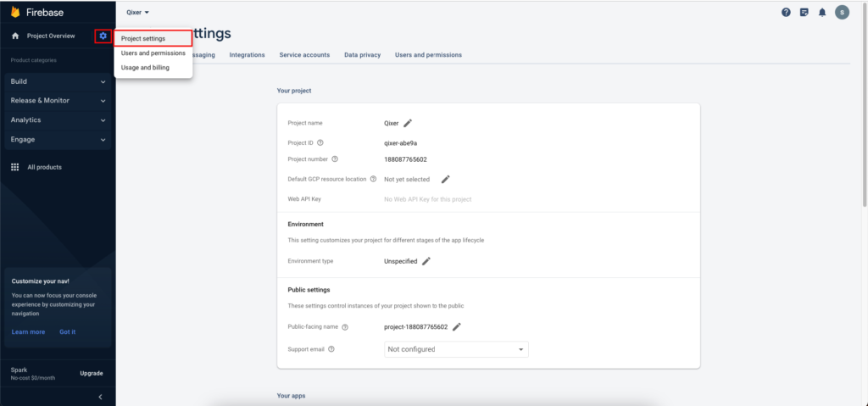Screen dimensions: 868x406
Task: Click help icon beside Support email
Action: click(x=331, y=349)
